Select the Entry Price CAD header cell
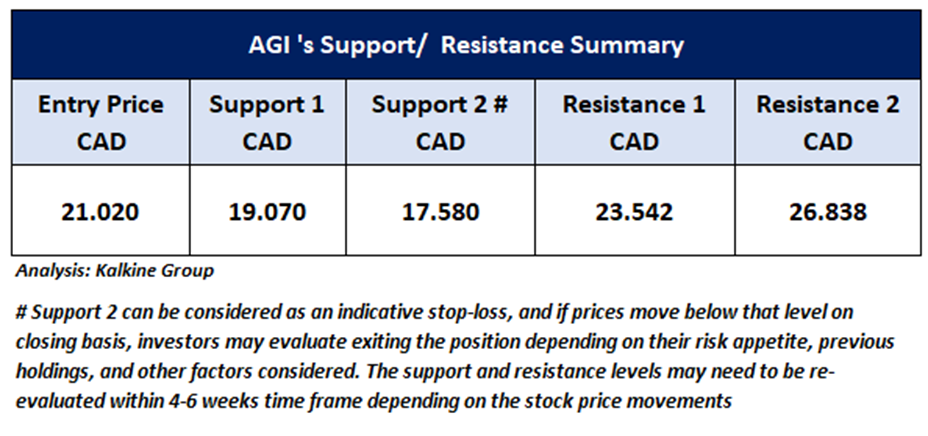 [x=100, y=121]
